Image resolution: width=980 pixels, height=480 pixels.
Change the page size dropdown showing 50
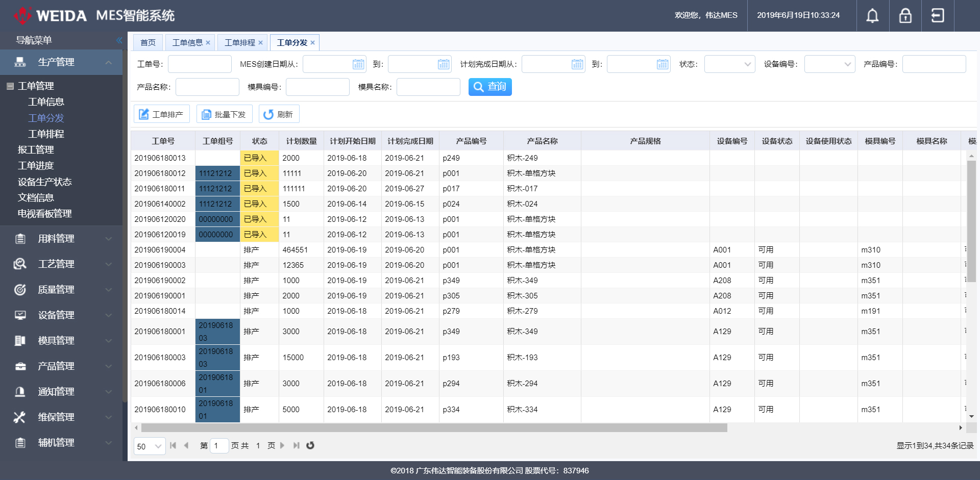(x=149, y=446)
